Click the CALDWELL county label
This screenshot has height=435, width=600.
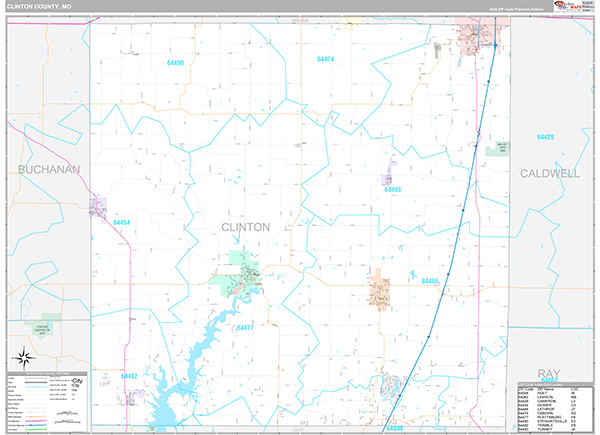click(549, 174)
